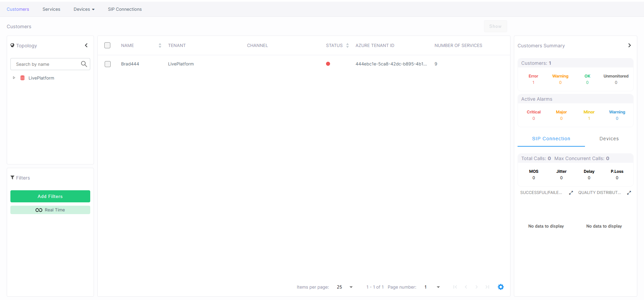Focus the Search by name field
This screenshot has width=644, height=300.
coord(46,64)
